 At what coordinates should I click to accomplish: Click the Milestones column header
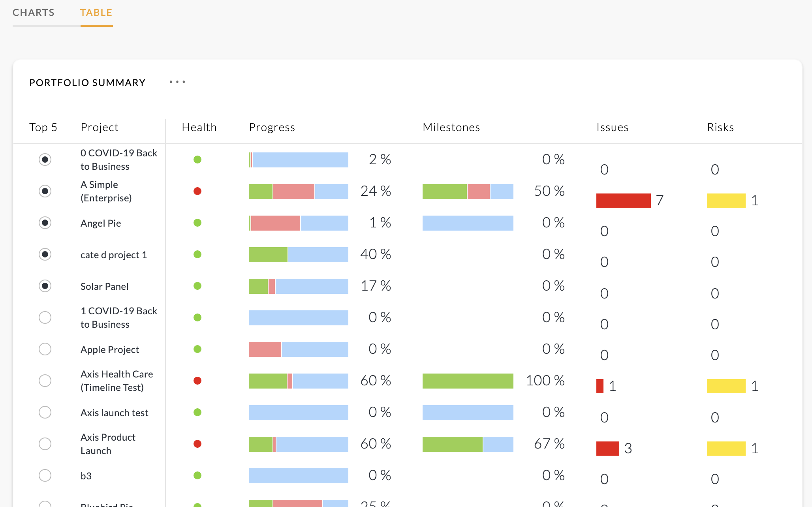pos(451,127)
